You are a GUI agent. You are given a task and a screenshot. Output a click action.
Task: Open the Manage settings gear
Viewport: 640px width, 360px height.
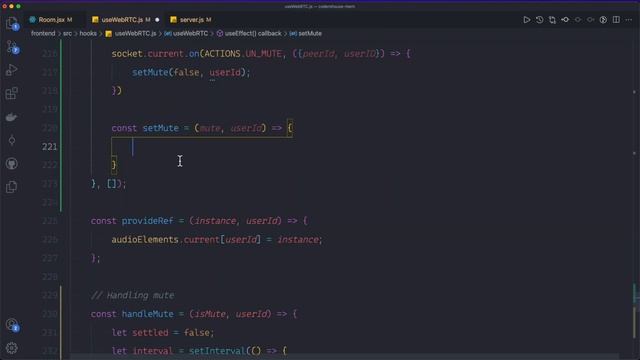click(12, 348)
